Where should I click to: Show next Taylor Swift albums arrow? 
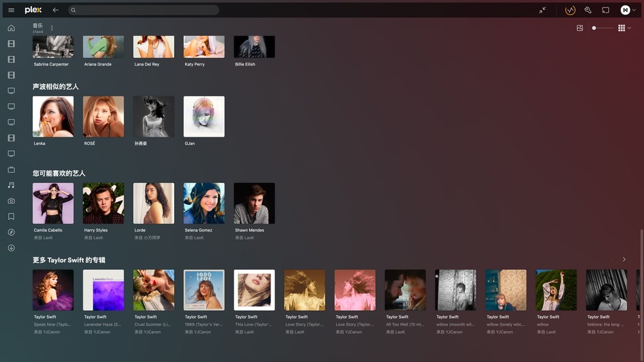pos(624,260)
